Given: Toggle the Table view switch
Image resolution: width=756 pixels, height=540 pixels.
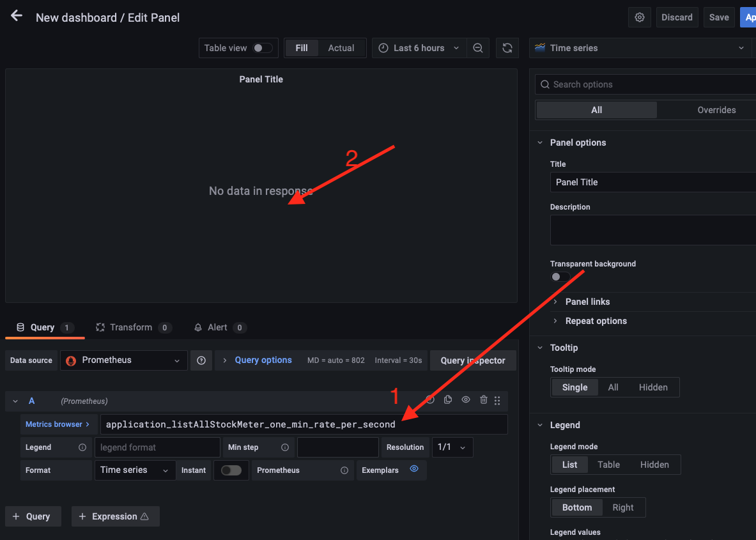Looking at the screenshot, I should click(263, 48).
